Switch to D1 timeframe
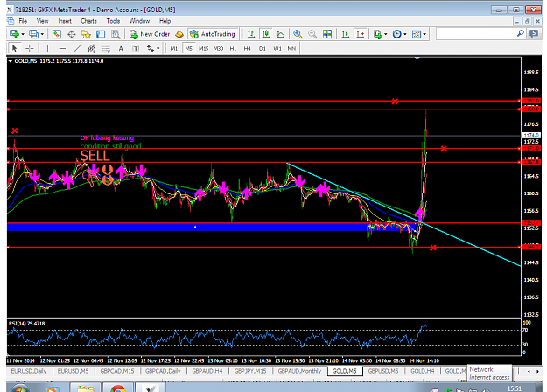547x392 pixels. coord(263,48)
